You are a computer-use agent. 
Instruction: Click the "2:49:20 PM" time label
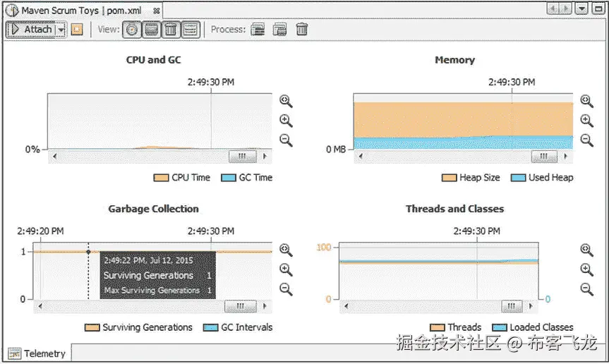[x=40, y=231]
